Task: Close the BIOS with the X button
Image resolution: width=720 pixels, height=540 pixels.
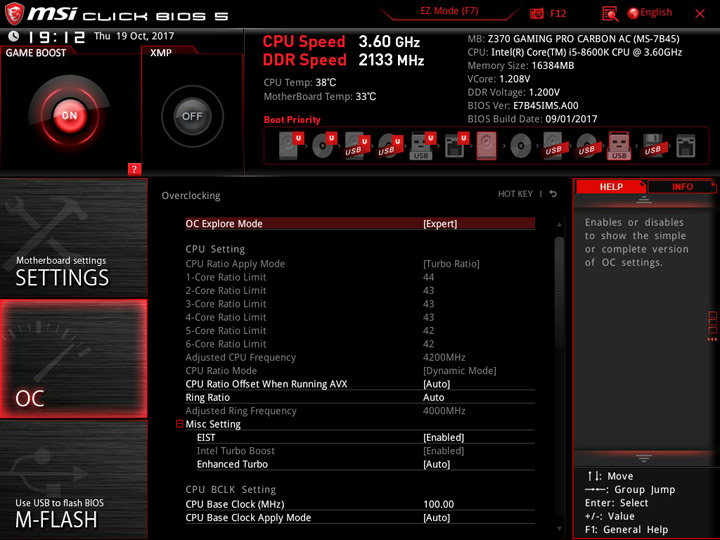Action: point(700,14)
